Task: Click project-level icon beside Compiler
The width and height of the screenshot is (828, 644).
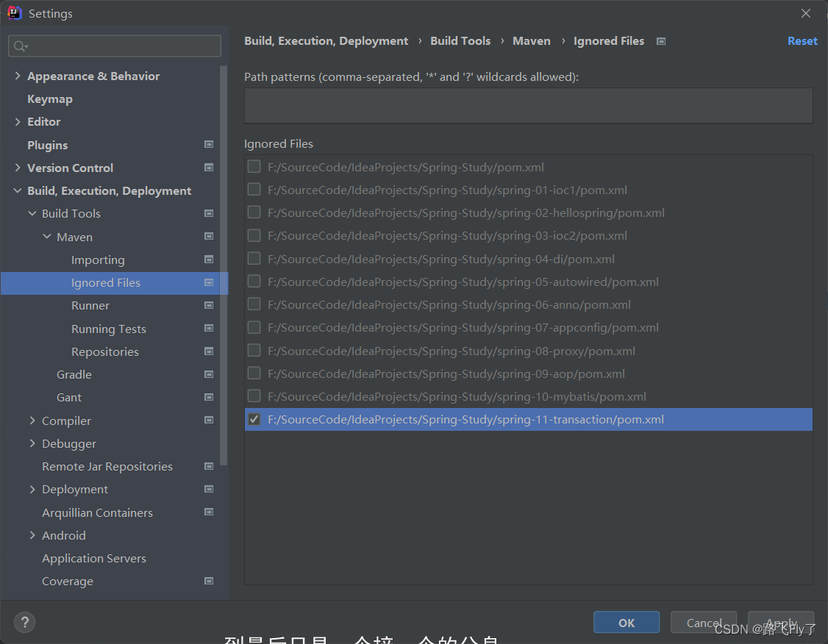Action: click(209, 420)
